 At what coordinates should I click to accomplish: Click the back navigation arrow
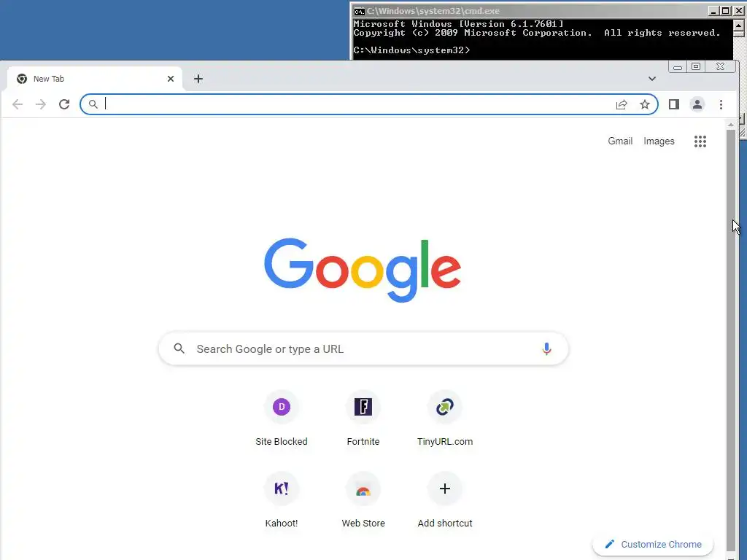[x=18, y=104]
